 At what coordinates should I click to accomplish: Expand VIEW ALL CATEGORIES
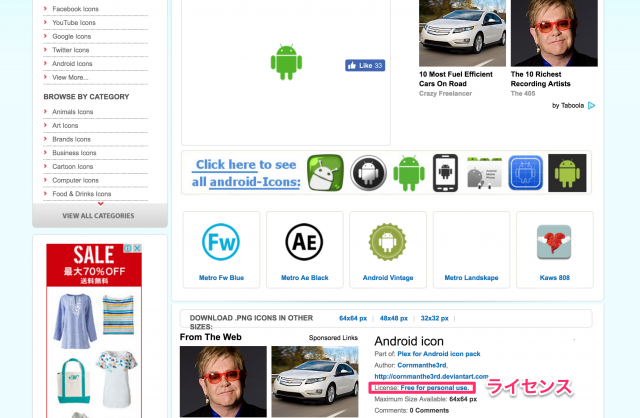coord(98,216)
